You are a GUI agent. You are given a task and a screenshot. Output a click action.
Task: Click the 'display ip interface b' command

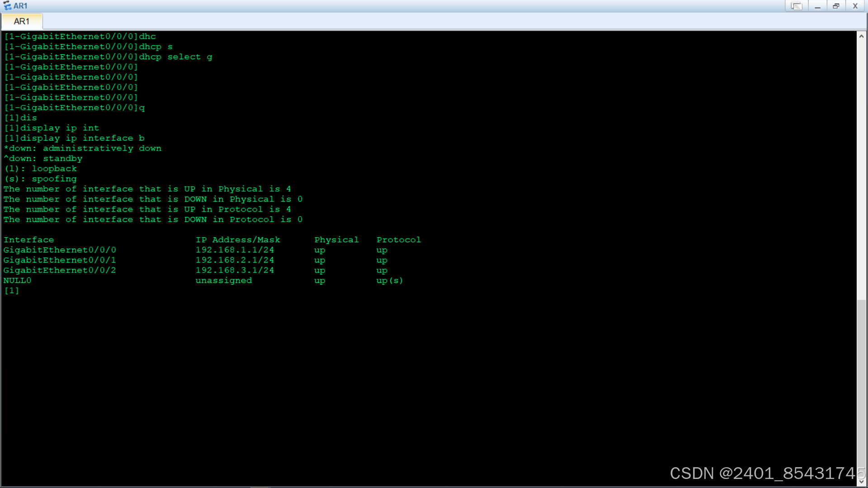(82, 138)
